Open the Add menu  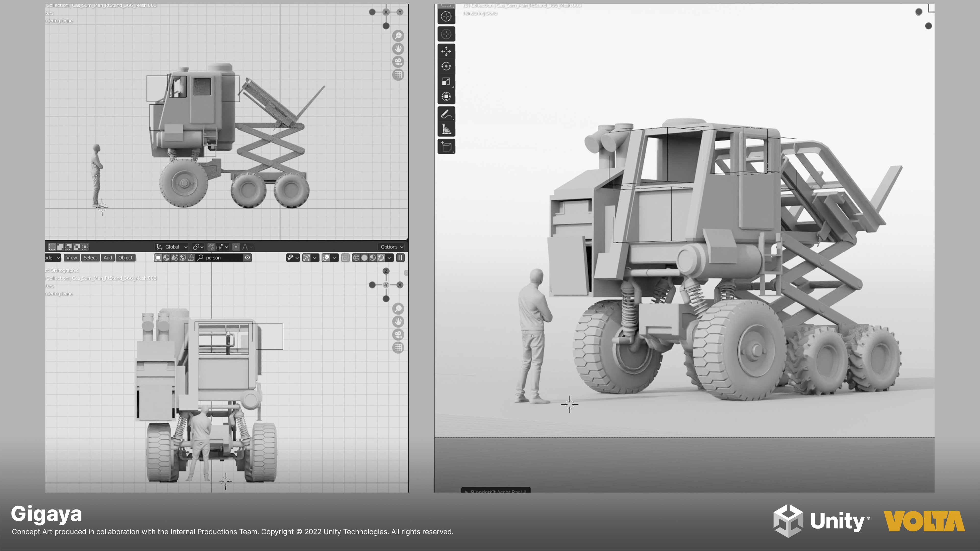(x=108, y=258)
